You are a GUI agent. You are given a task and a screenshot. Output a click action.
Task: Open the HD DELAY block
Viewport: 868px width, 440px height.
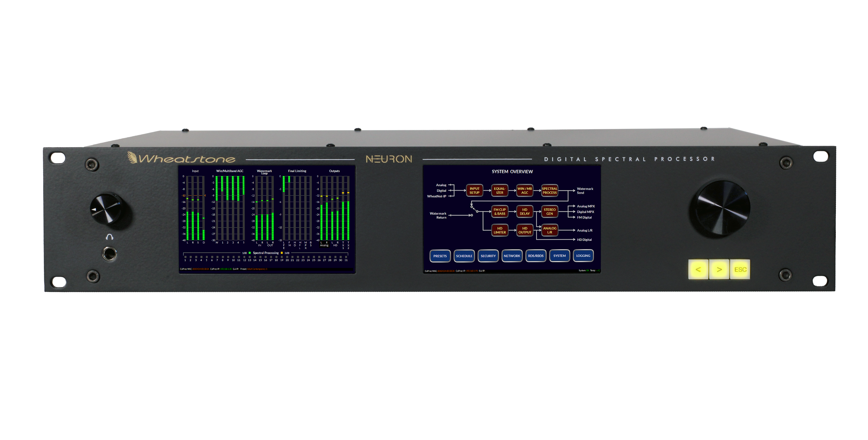click(x=524, y=211)
